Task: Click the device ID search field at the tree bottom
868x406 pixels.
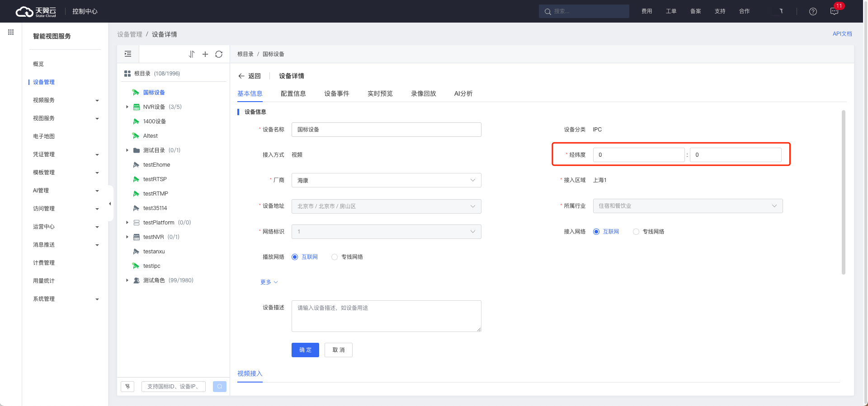Action: click(174, 387)
